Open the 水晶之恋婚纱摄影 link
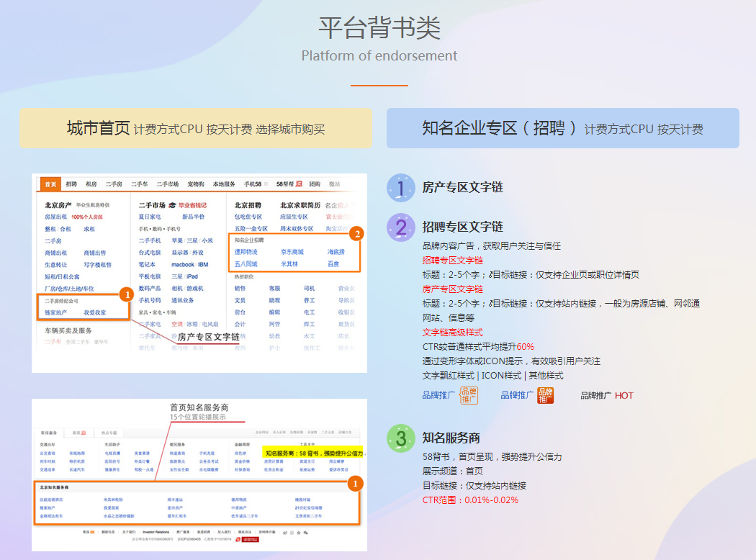This screenshot has height=560, width=756. (x=119, y=516)
